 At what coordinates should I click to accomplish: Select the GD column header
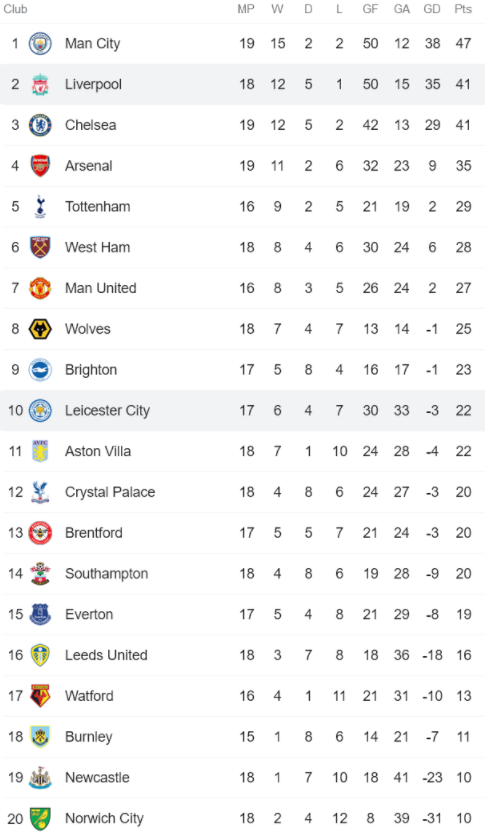[432, 9]
